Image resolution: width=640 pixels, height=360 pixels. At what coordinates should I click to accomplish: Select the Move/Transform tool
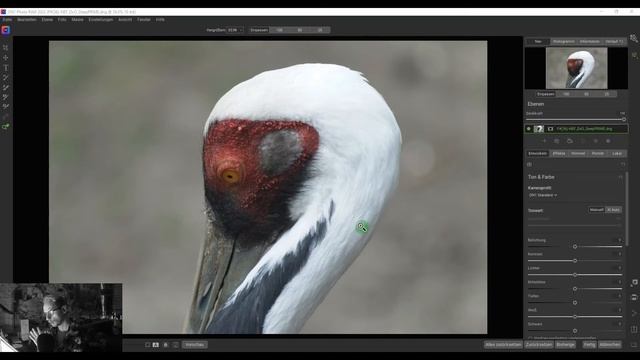click(5, 58)
